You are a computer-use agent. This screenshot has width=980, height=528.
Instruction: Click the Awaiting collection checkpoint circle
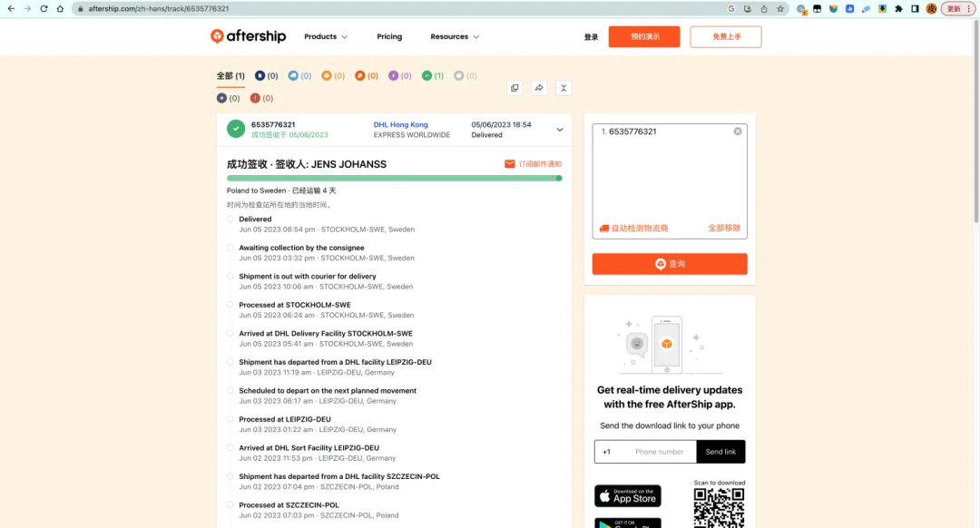tap(230, 248)
